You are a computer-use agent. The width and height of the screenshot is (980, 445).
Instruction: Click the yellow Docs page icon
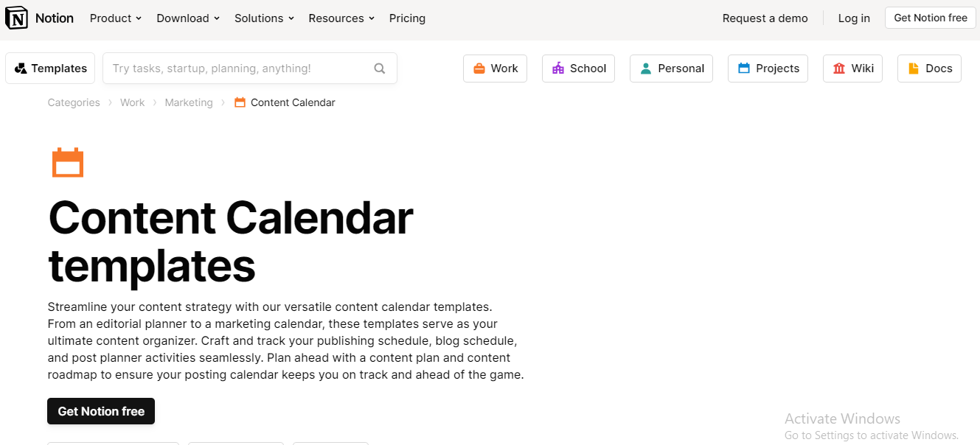point(914,69)
